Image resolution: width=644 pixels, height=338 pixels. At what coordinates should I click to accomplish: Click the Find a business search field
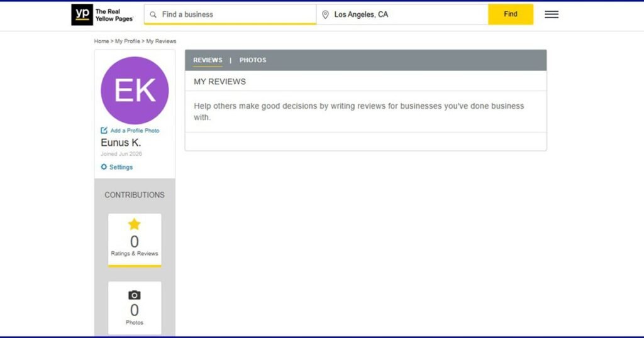pos(230,14)
